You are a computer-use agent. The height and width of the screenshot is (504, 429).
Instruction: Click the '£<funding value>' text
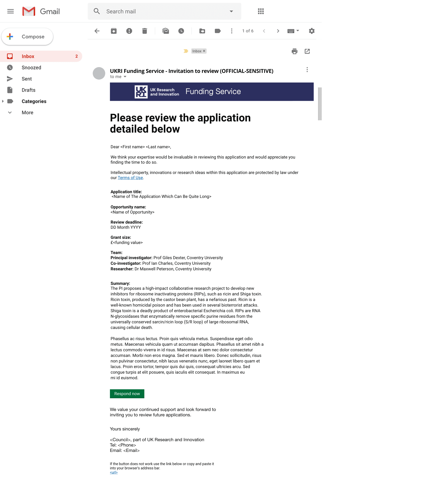127,243
